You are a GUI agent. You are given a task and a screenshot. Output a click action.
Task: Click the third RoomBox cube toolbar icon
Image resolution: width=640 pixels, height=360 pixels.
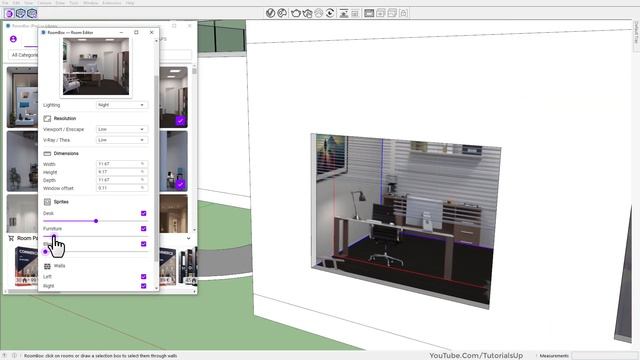tap(32, 13)
